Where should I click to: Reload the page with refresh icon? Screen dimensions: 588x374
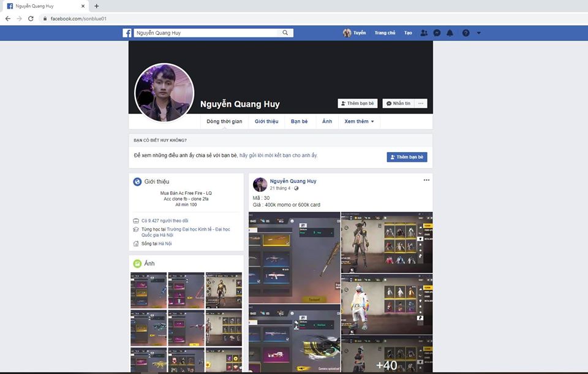(x=31, y=18)
